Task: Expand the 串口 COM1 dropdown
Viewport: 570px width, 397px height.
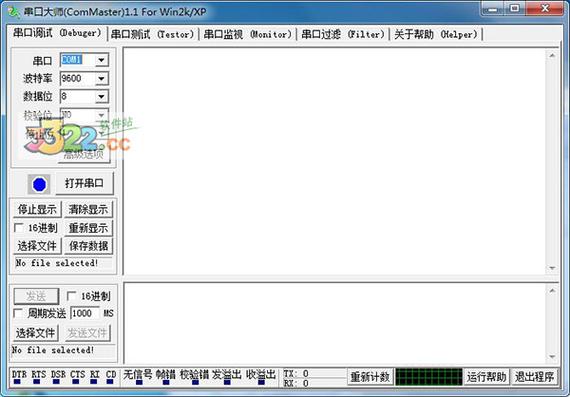Action: (x=102, y=60)
